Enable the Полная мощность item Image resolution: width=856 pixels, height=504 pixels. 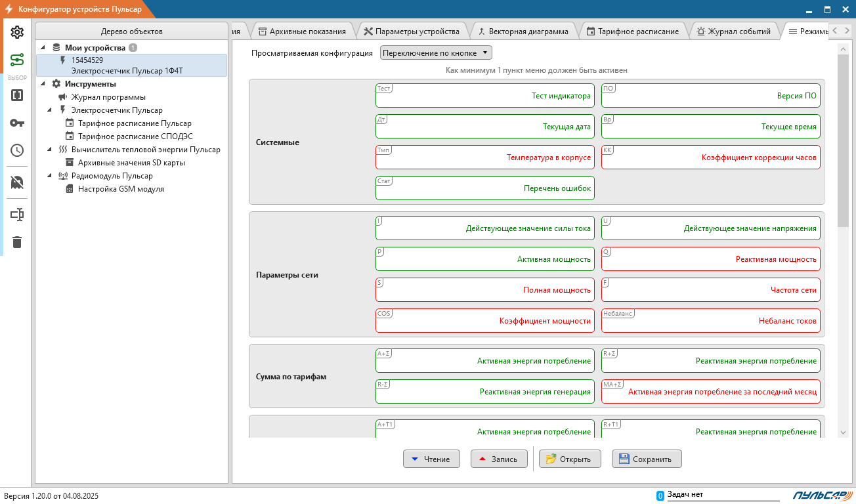click(485, 289)
